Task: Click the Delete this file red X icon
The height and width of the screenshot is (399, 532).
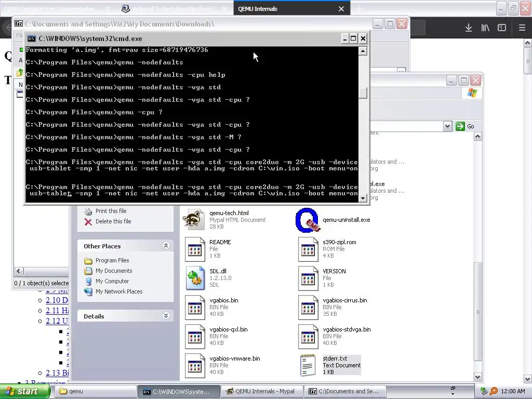Action: click(x=88, y=221)
